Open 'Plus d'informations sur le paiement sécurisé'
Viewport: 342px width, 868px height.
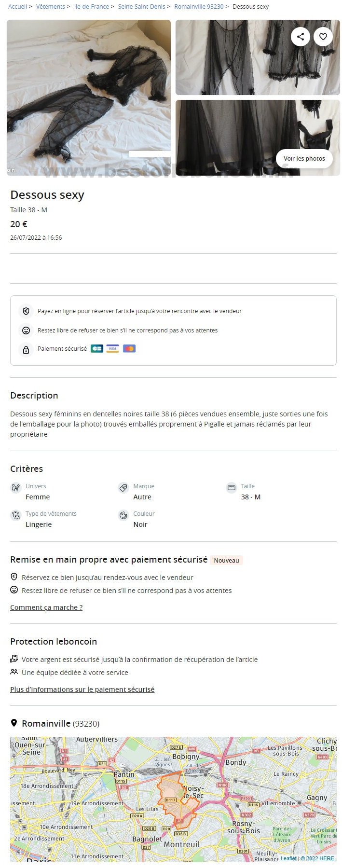tap(82, 689)
